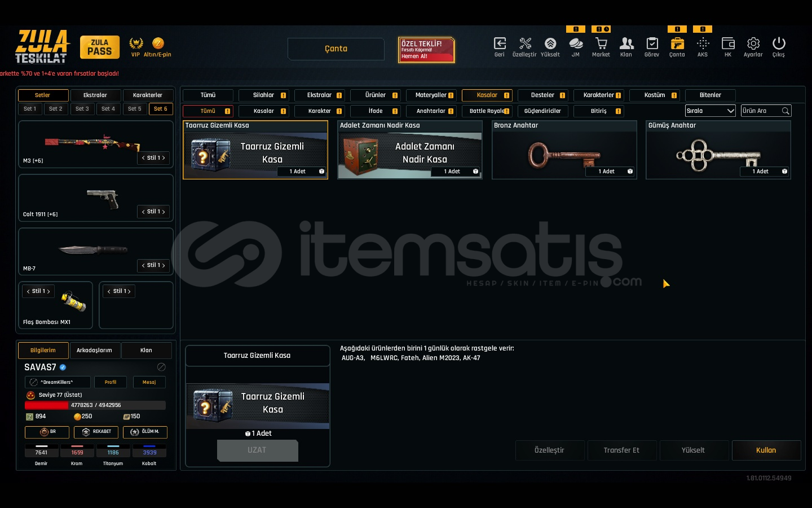Select the Set 3 loadout
Viewport: 812px width, 508px height.
(x=82, y=109)
